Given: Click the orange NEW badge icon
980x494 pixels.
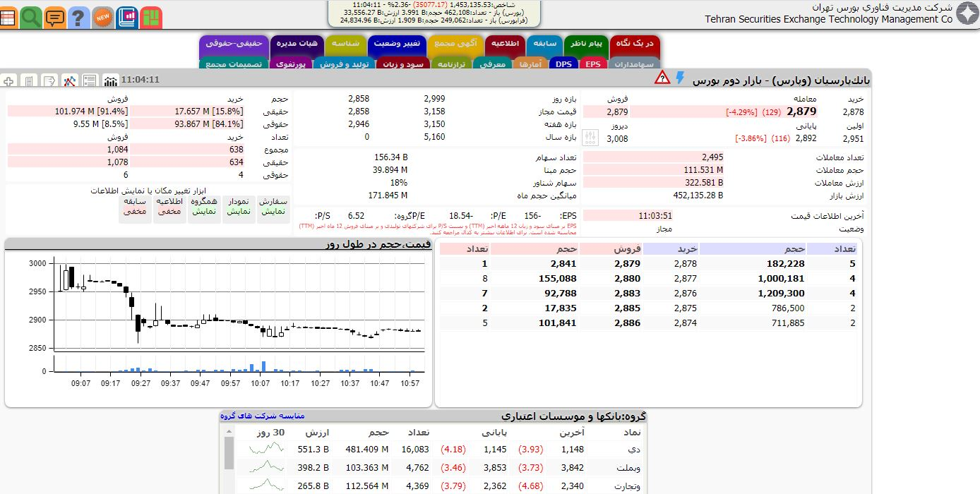Looking at the screenshot, I should coord(103,17).
